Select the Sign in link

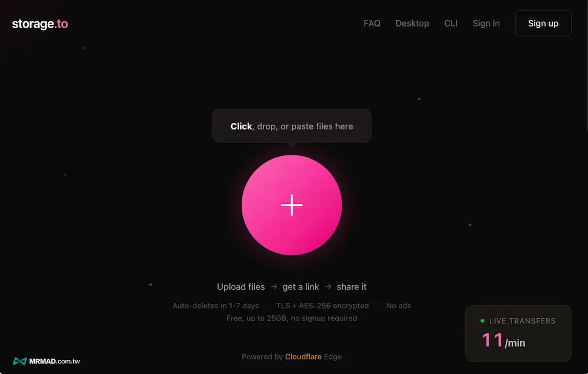coord(486,24)
